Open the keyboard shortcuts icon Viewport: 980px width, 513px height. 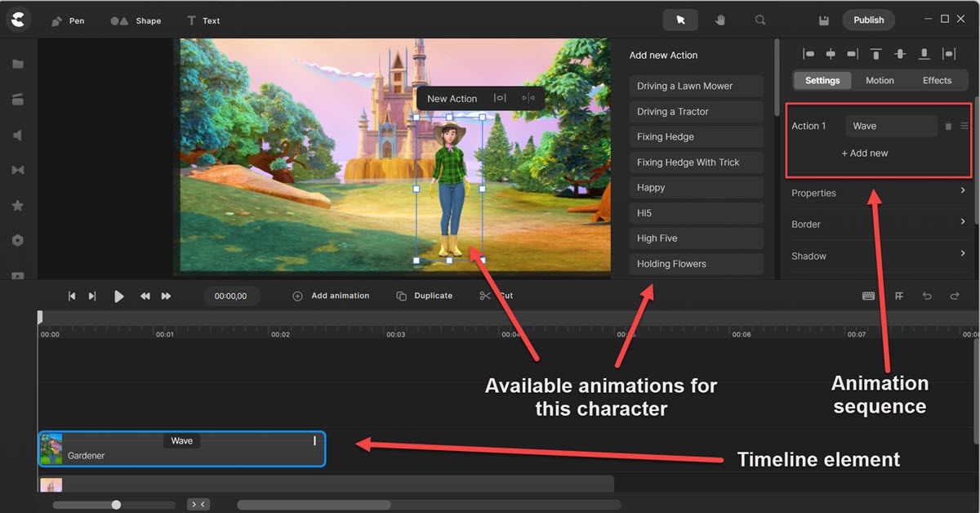click(x=869, y=296)
